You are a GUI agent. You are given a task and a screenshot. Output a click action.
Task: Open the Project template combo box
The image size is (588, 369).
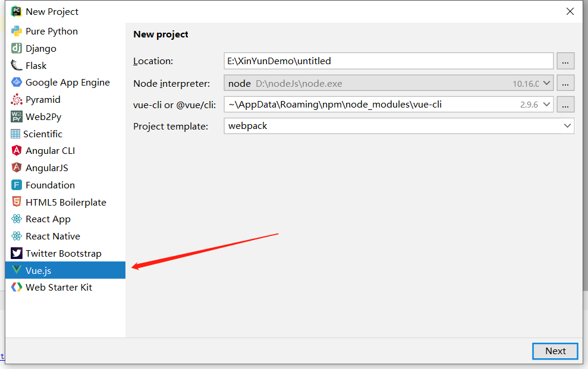[x=567, y=126]
